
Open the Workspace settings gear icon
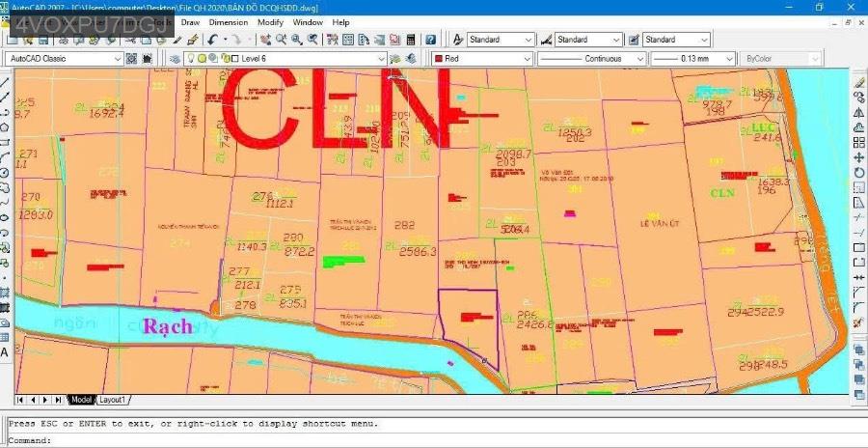tap(132, 59)
